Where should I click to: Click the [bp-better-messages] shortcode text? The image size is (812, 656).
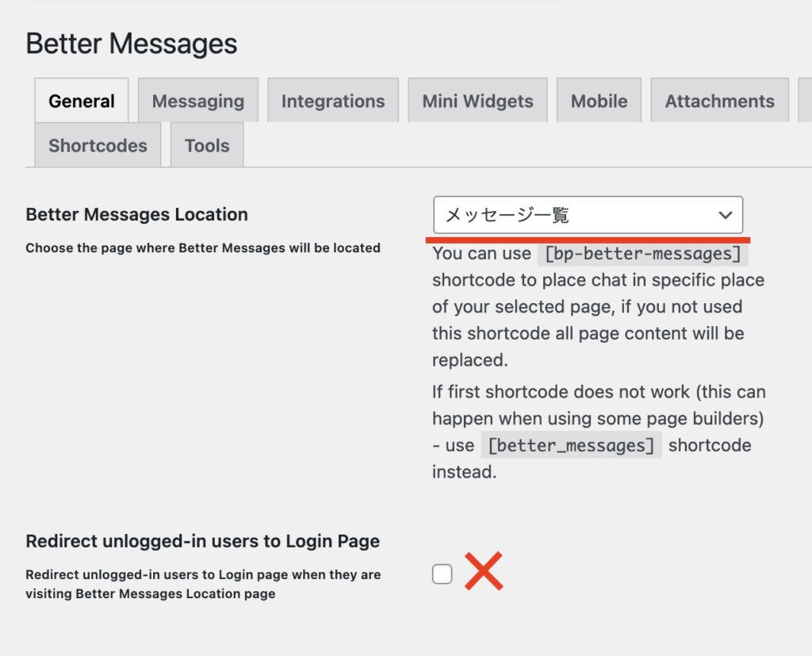pos(642,253)
